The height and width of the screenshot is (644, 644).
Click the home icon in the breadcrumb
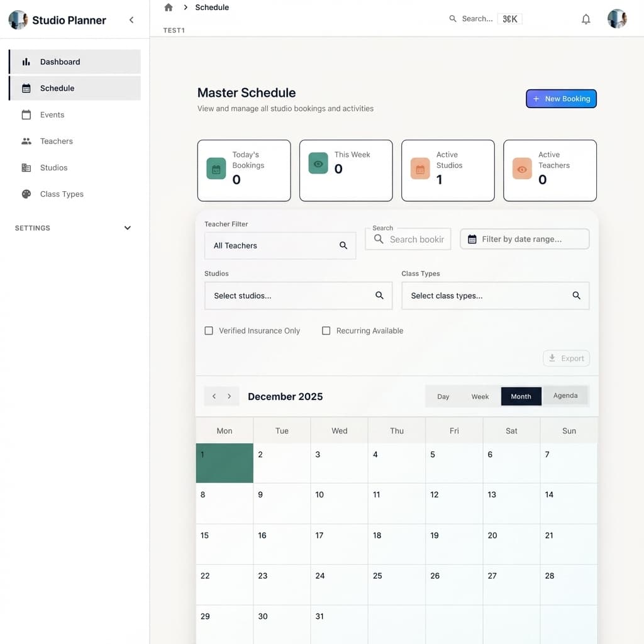click(x=167, y=7)
